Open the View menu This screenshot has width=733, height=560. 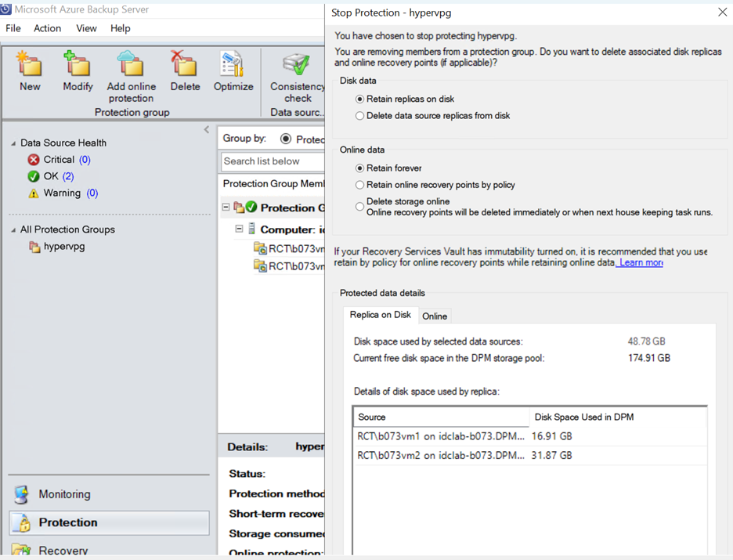pyautogui.click(x=86, y=28)
